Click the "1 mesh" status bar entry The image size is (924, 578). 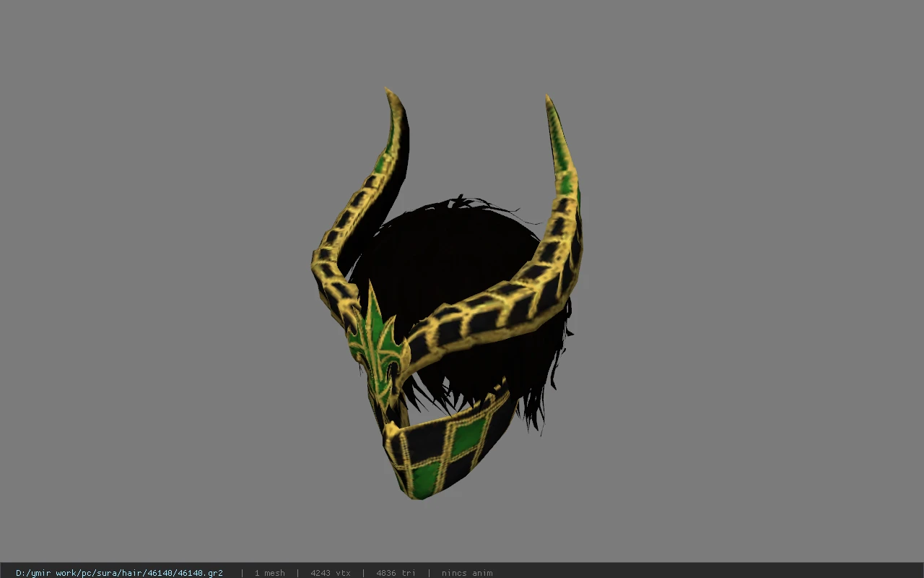coord(269,573)
